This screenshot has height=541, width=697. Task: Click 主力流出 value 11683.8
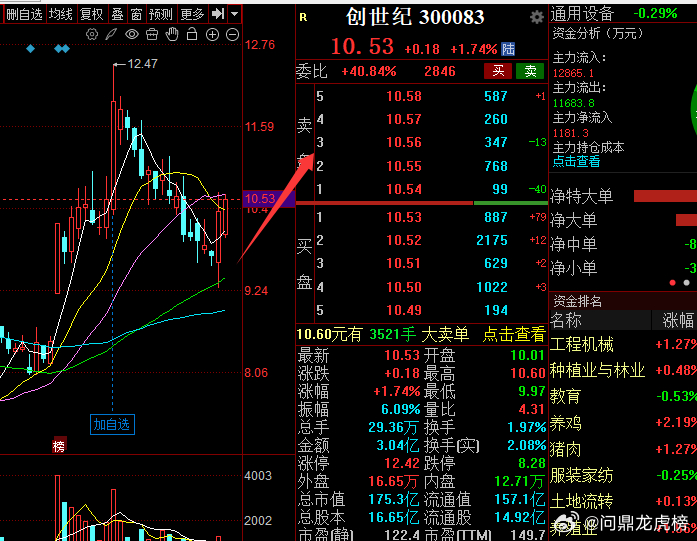click(573, 103)
